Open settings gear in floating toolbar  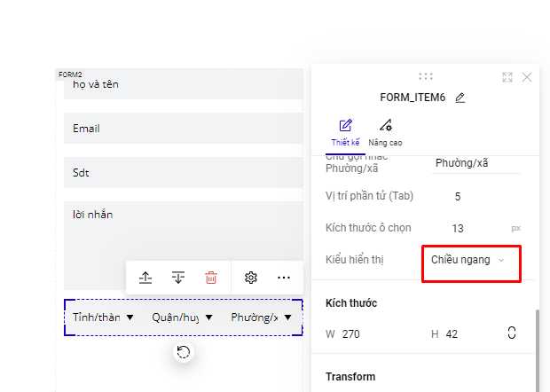click(251, 278)
